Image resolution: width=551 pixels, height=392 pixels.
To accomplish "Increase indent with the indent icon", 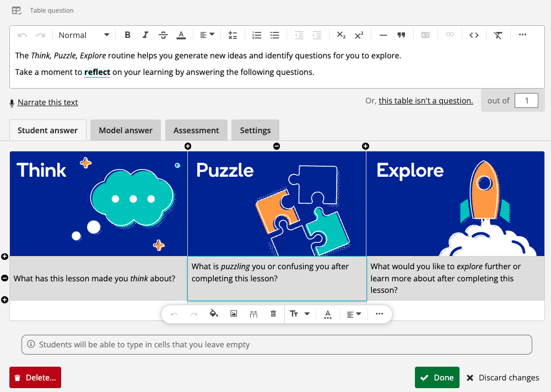I will click(317, 35).
